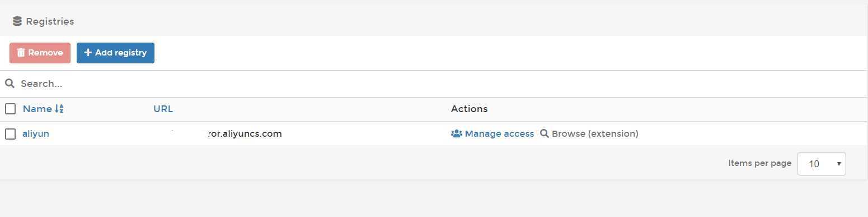Click the dropdown arrow beside 10
The image size is (868, 217).
pyautogui.click(x=839, y=164)
